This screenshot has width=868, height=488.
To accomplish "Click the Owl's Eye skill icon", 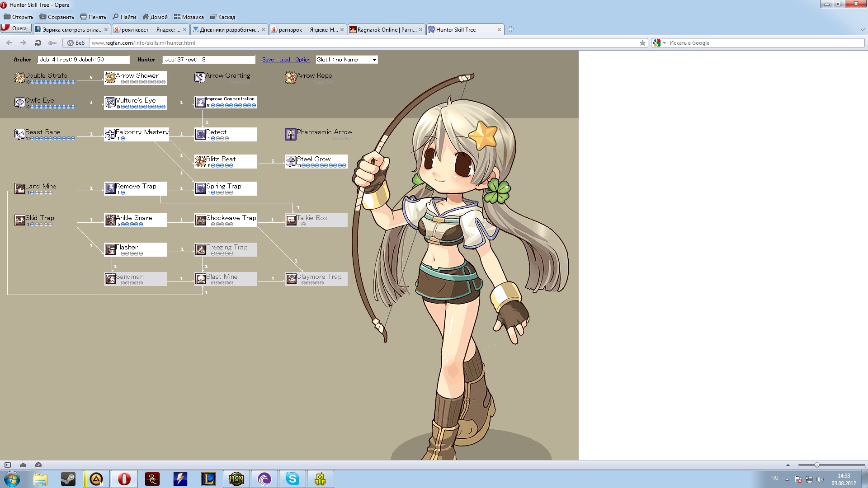I will (19, 103).
